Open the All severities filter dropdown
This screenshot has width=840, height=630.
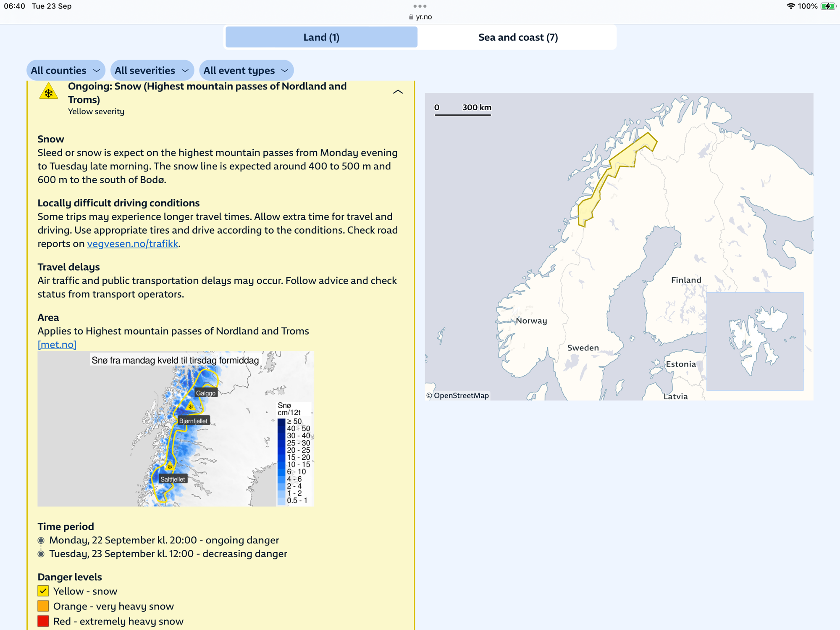(152, 70)
